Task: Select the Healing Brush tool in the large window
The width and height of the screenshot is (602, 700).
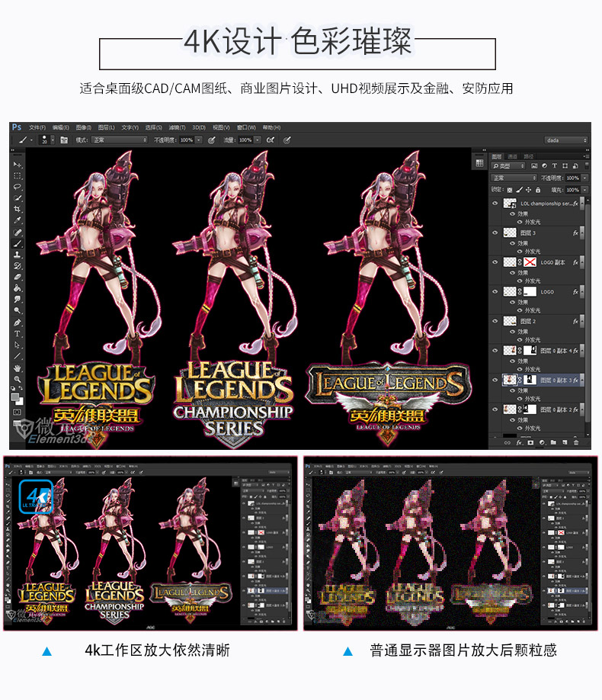Action: click(18, 232)
